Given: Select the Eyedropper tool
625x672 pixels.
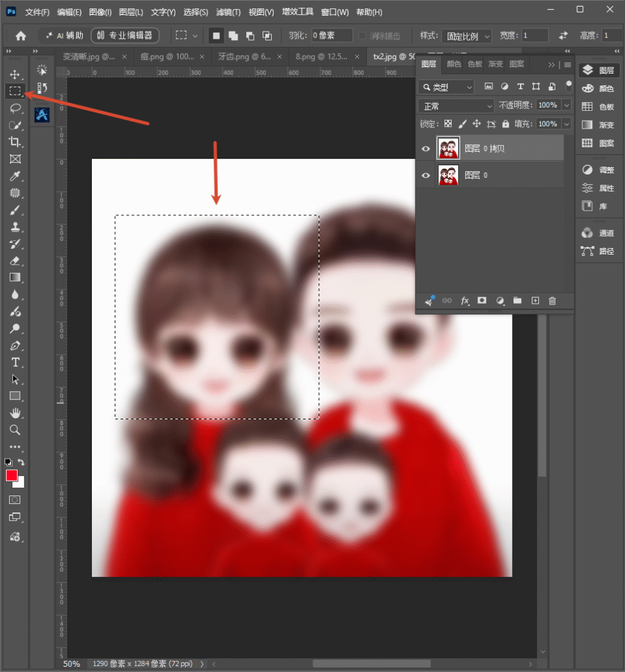Looking at the screenshot, I should [x=16, y=176].
